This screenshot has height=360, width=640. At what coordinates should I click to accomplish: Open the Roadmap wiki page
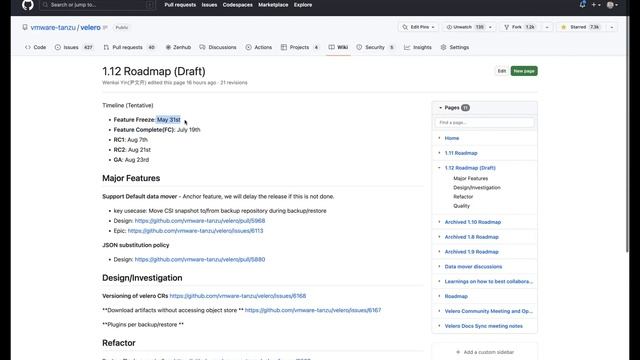tap(456, 296)
